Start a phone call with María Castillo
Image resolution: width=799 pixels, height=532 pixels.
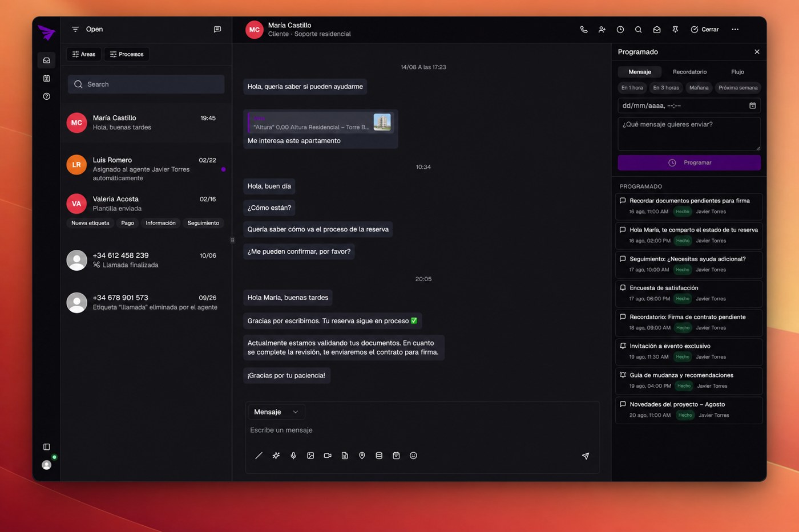click(x=584, y=30)
